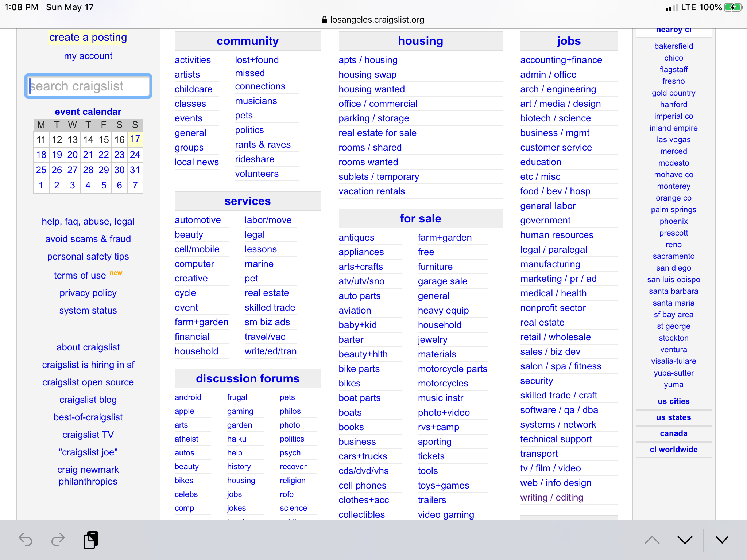Open the motorcycles for sale link

pyautogui.click(x=443, y=383)
